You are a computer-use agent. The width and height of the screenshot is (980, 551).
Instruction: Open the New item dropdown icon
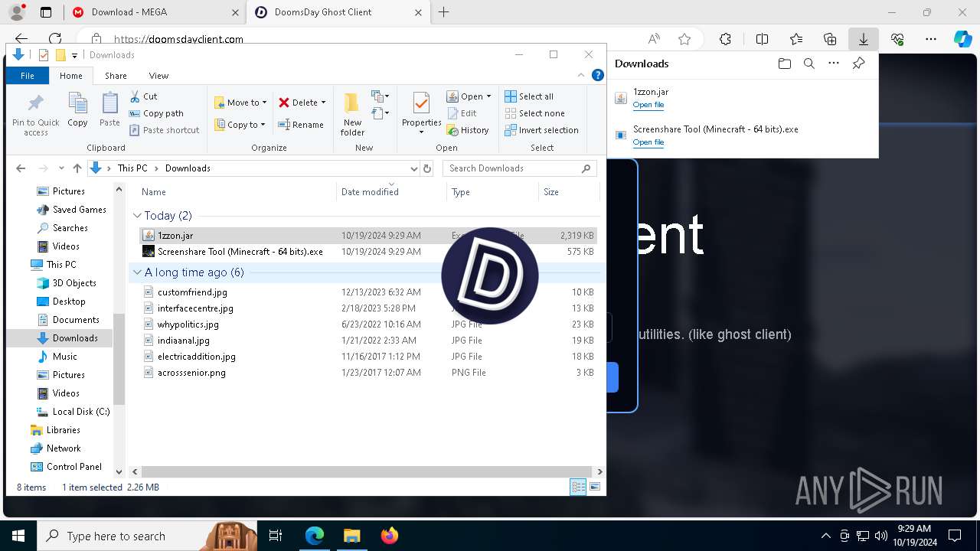click(381, 96)
